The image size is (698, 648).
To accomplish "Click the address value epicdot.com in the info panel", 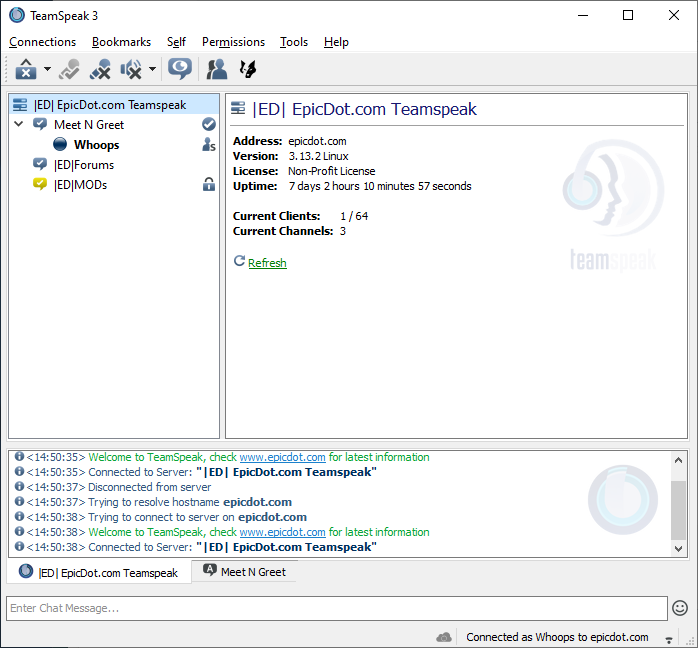I will tap(317, 141).
